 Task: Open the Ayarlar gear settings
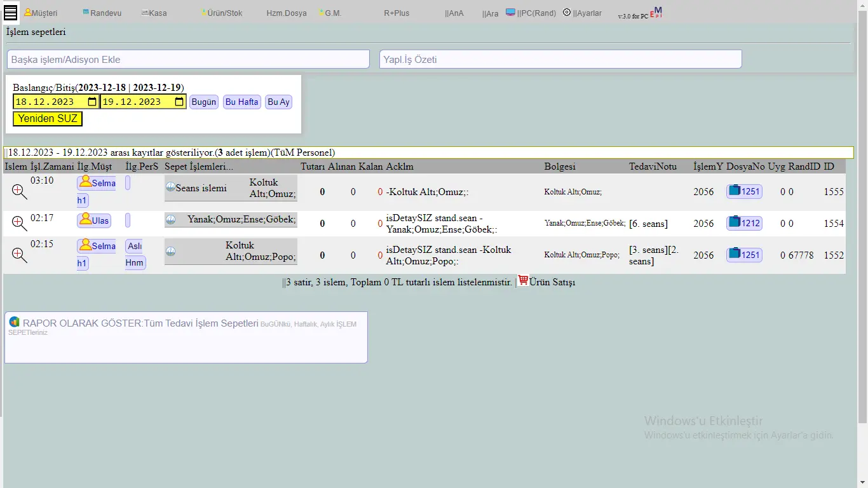(x=567, y=12)
